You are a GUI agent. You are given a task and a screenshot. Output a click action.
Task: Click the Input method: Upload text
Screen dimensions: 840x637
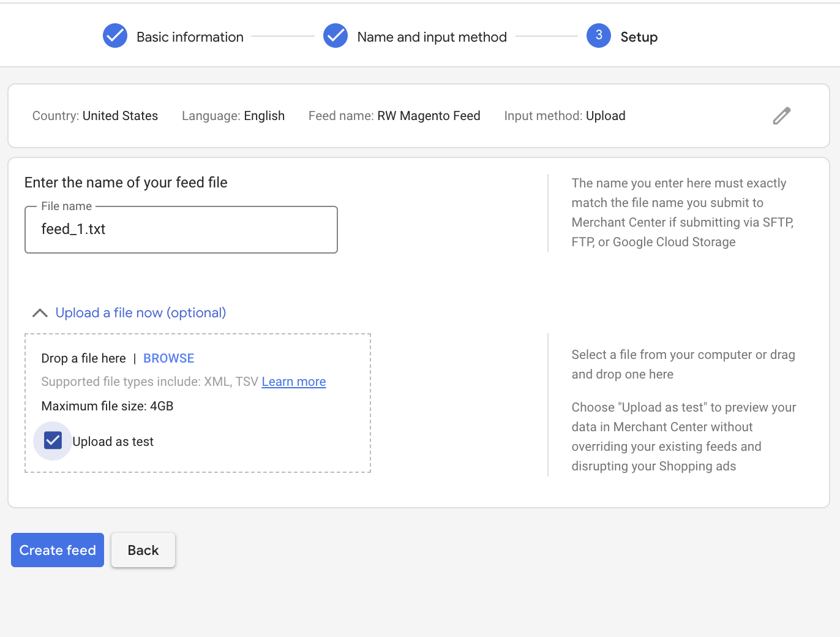(564, 116)
